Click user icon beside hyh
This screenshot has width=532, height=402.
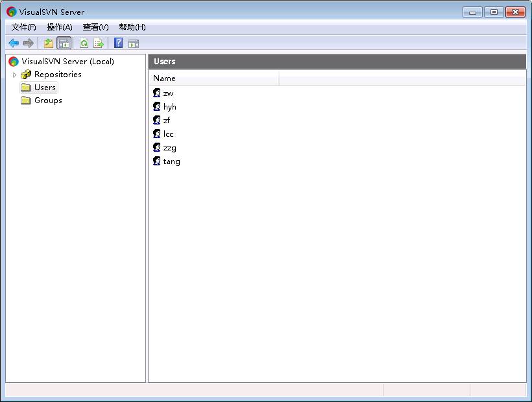coord(157,106)
